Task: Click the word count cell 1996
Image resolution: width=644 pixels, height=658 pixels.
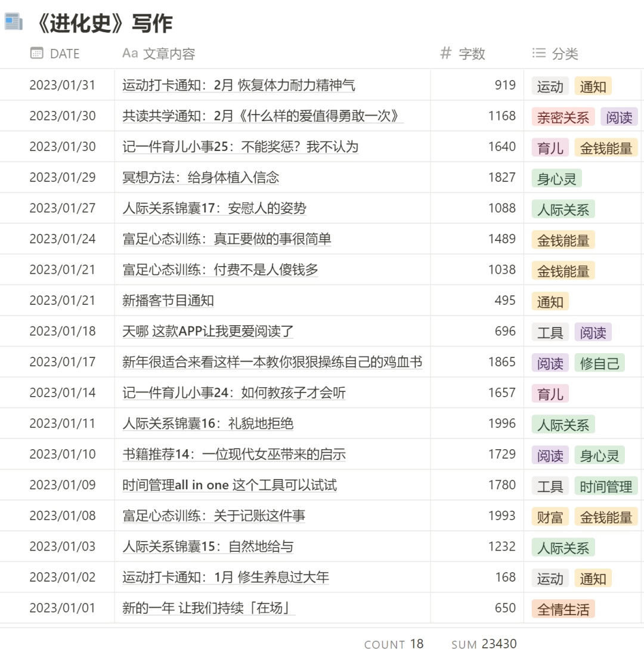Action: (x=501, y=424)
